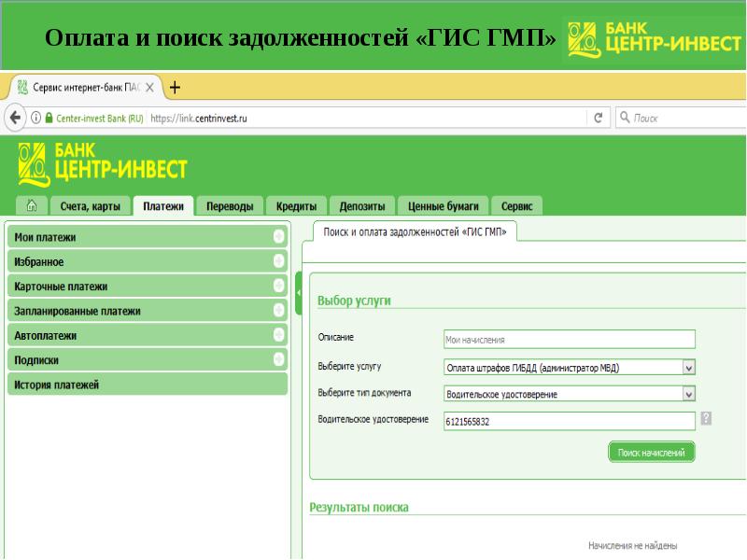This screenshot has width=747, height=560.
Task: Expand the Мои платежи sidebar section
Action: [278, 237]
